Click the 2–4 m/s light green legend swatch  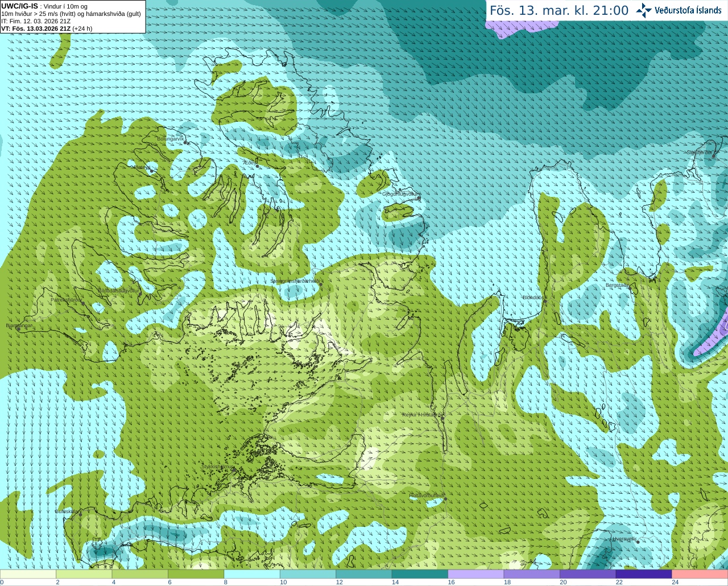pyautogui.click(x=84, y=574)
